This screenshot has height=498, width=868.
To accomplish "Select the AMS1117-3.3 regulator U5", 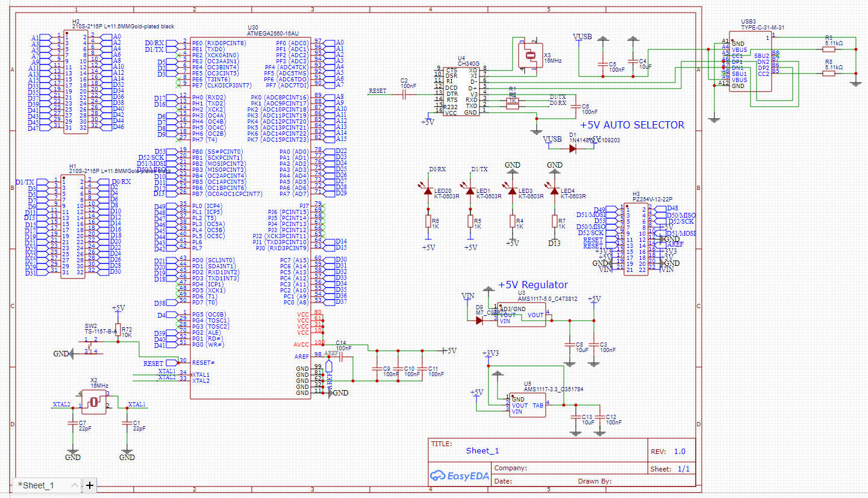I will (x=527, y=405).
